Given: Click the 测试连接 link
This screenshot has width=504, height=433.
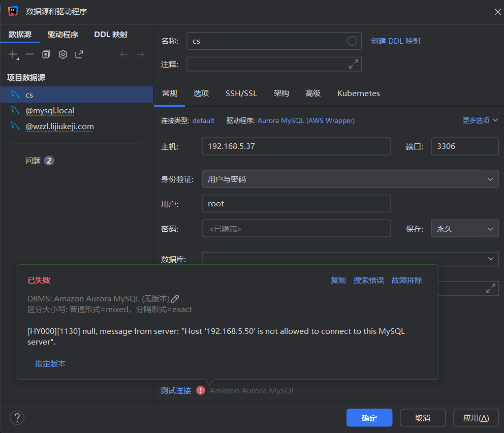Looking at the screenshot, I should [x=176, y=391].
